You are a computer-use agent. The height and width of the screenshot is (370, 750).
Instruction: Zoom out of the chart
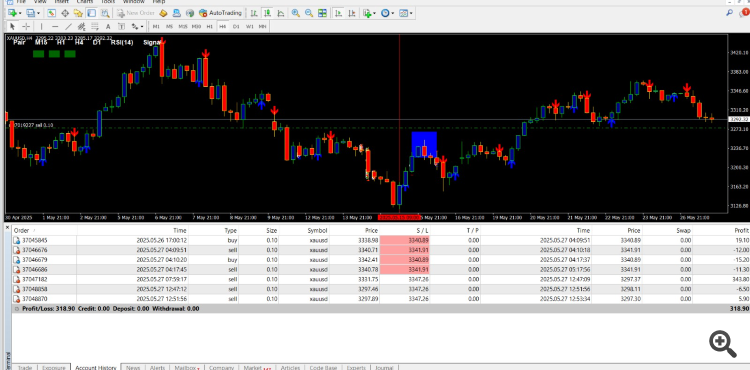point(309,13)
